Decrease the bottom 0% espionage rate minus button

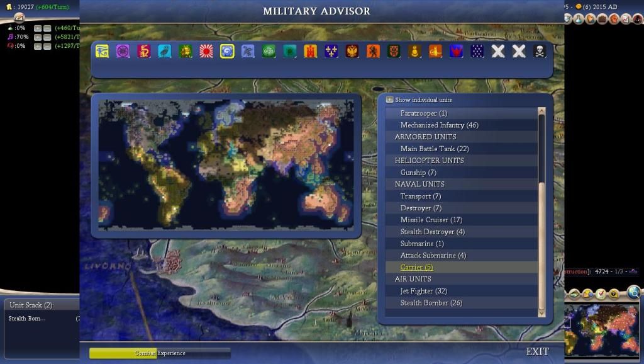pos(47,47)
